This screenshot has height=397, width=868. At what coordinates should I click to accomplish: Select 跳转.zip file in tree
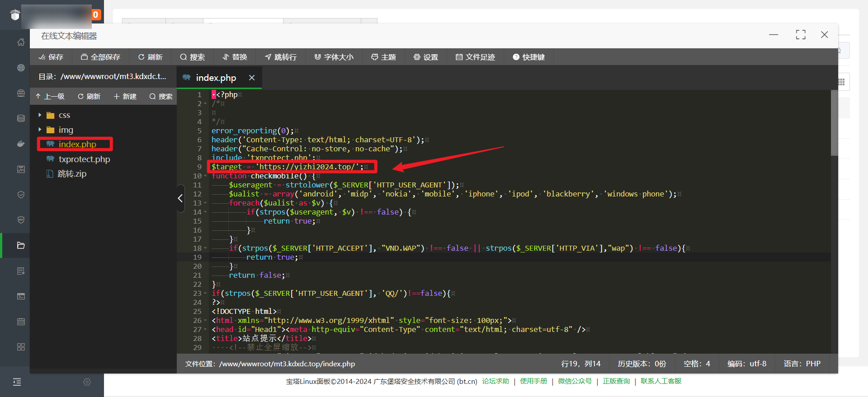coord(71,174)
